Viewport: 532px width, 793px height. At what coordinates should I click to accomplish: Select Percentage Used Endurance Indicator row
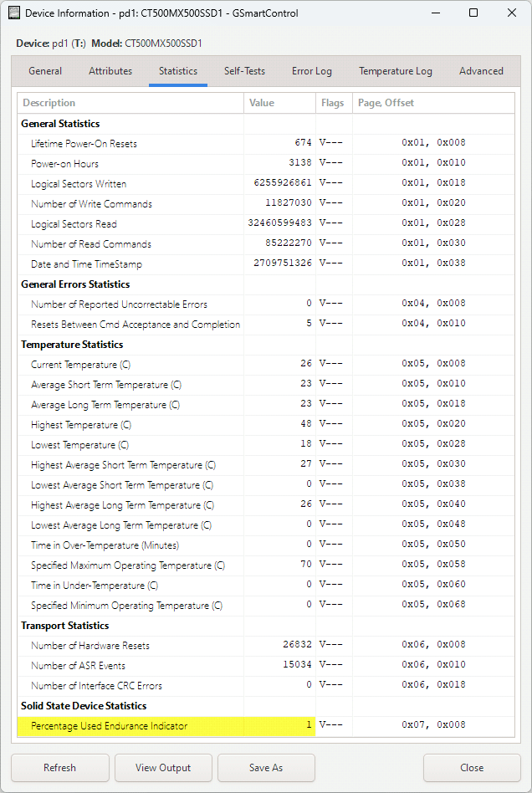coord(266,726)
